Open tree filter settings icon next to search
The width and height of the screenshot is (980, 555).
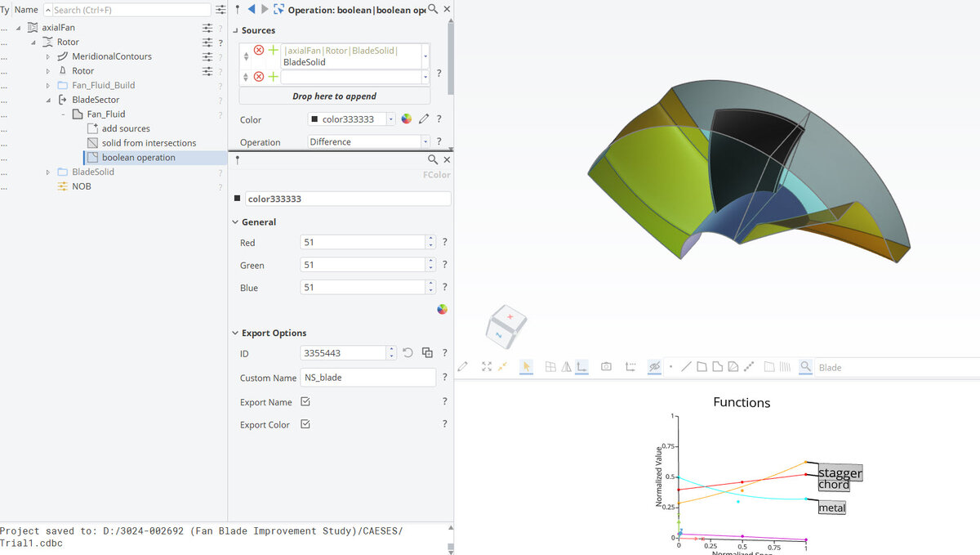220,10
